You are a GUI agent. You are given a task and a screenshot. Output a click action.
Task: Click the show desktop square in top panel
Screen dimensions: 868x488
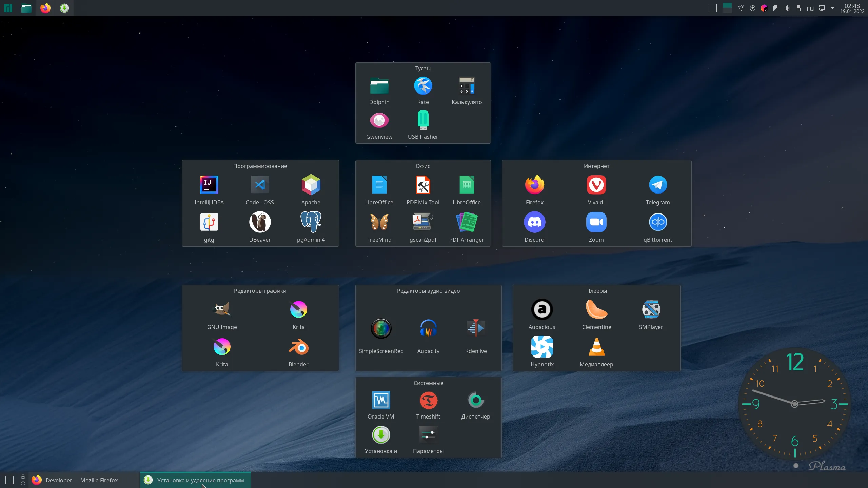pyautogui.click(x=713, y=8)
